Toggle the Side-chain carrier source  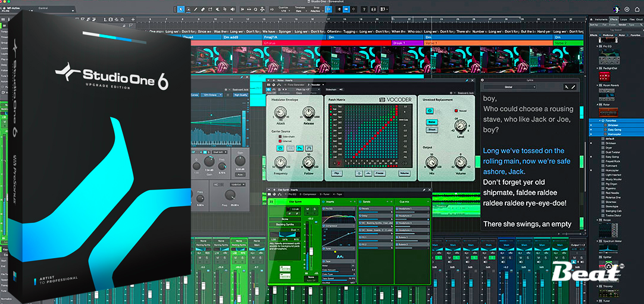(281, 135)
